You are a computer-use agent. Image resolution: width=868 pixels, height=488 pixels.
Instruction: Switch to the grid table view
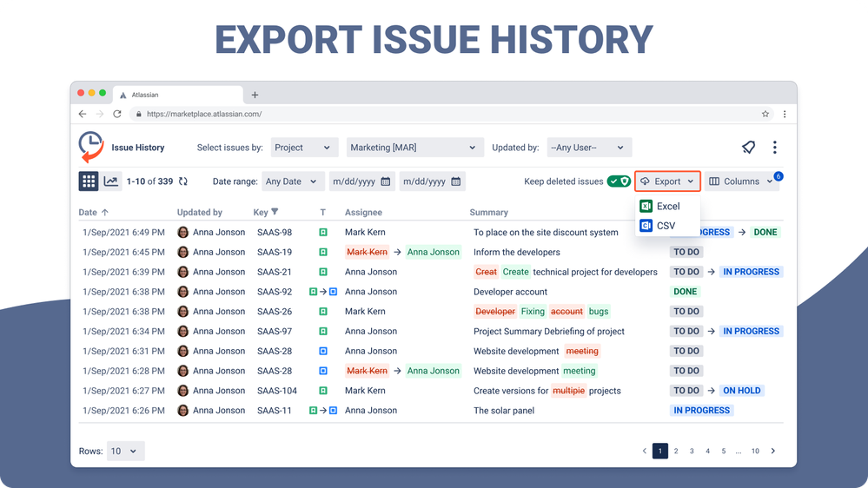point(89,181)
